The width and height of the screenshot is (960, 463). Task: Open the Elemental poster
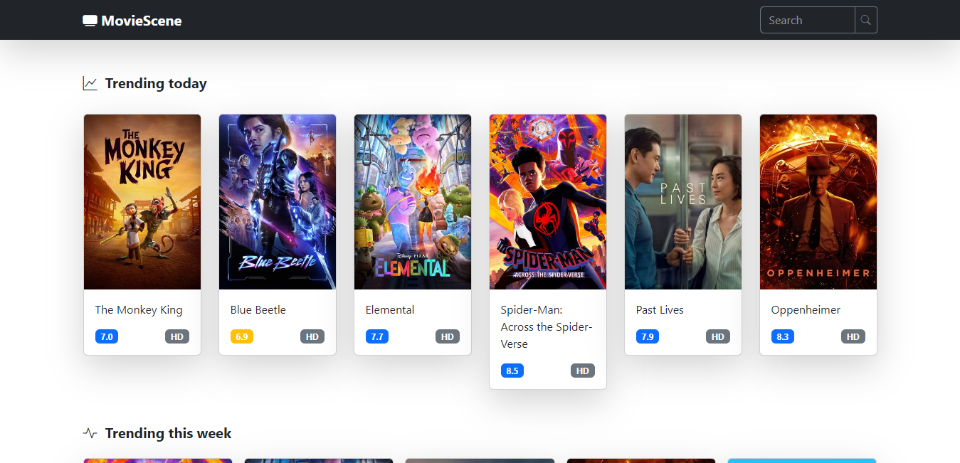click(413, 201)
